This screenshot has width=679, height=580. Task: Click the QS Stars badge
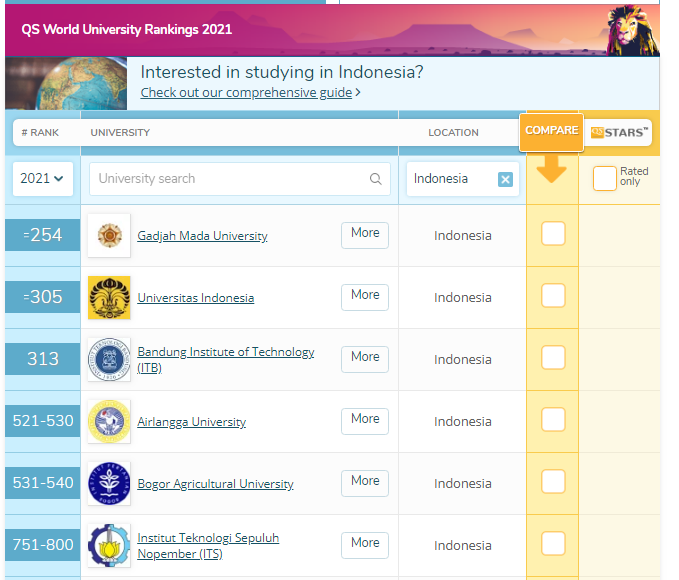619,132
